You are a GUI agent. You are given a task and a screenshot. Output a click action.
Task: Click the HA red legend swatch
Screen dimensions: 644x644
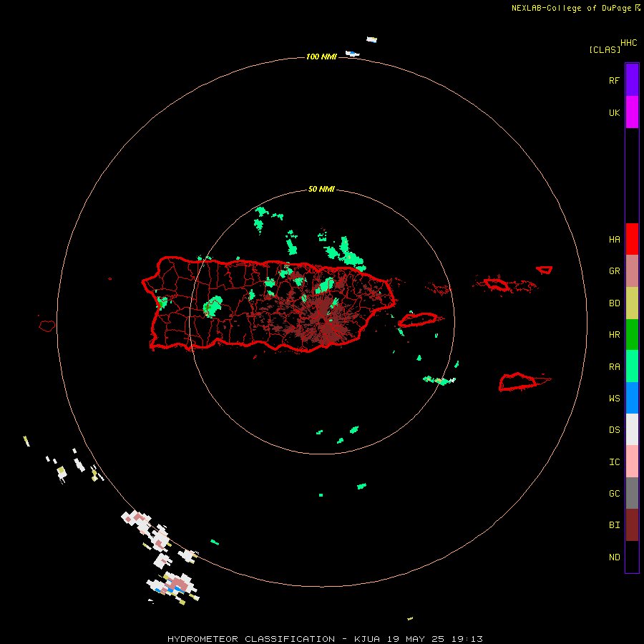click(632, 239)
